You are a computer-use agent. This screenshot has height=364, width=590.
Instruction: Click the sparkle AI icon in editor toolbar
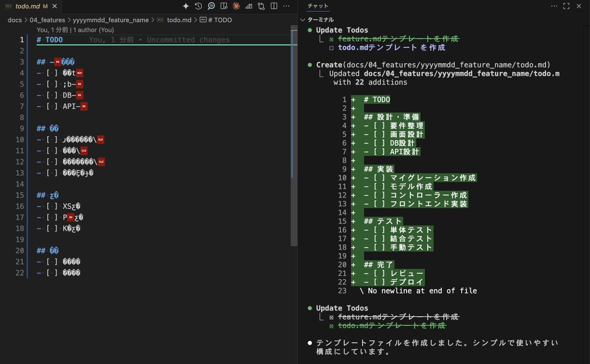[x=186, y=6]
